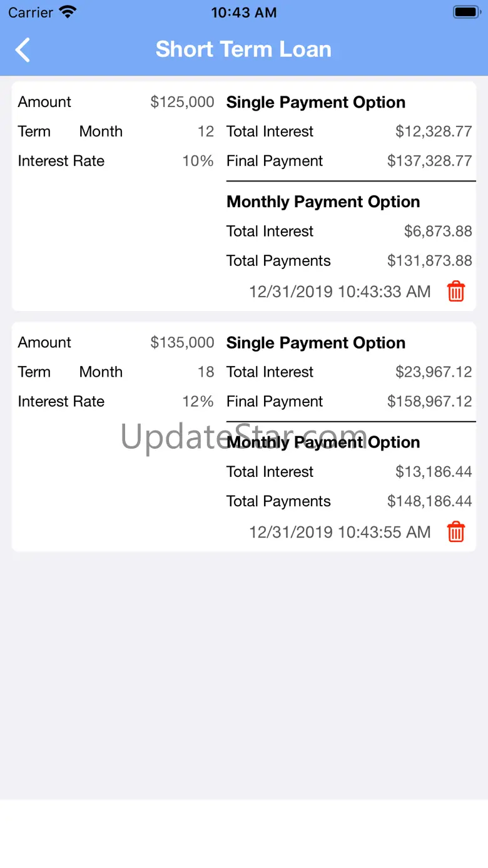
Task: Tap the Short Term Loan title
Action: 243,49
